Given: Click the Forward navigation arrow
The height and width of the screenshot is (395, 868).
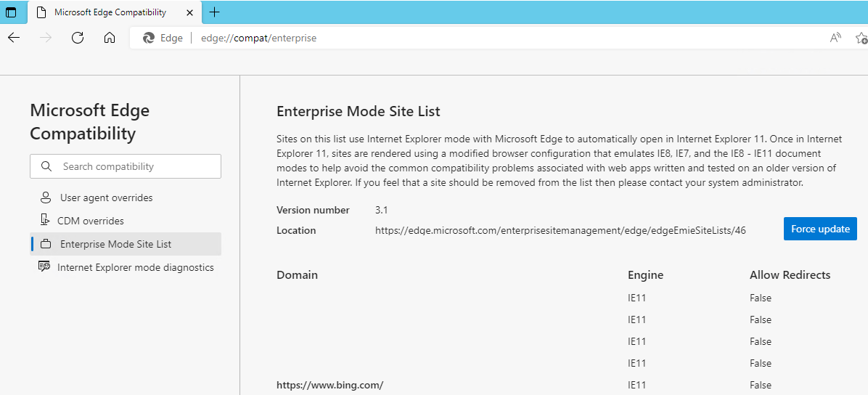Looking at the screenshot, I should (46, 38).
